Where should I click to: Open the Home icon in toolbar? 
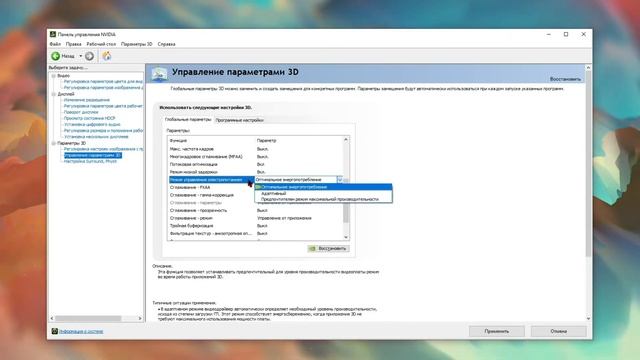pos(107,56)
